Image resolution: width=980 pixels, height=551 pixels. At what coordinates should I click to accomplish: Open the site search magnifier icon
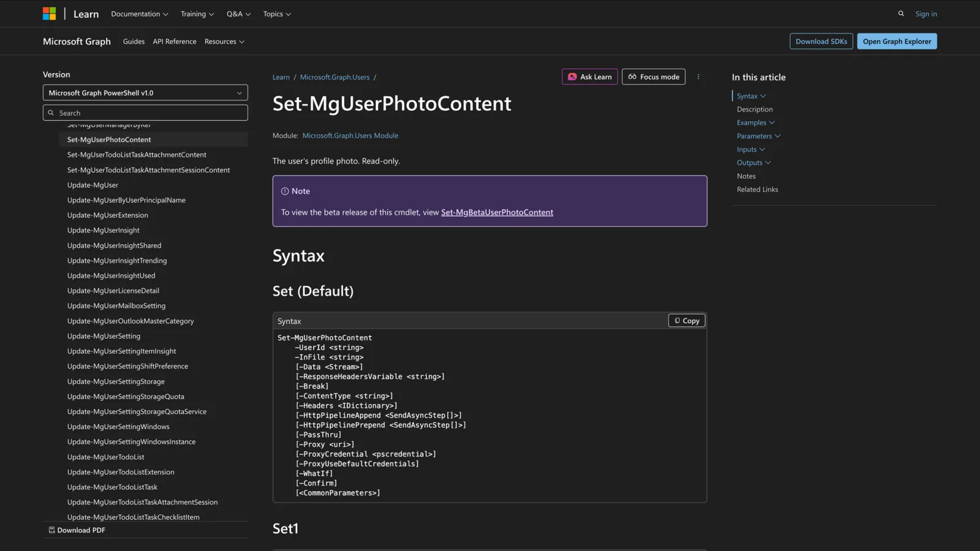(x=901, y=13)
